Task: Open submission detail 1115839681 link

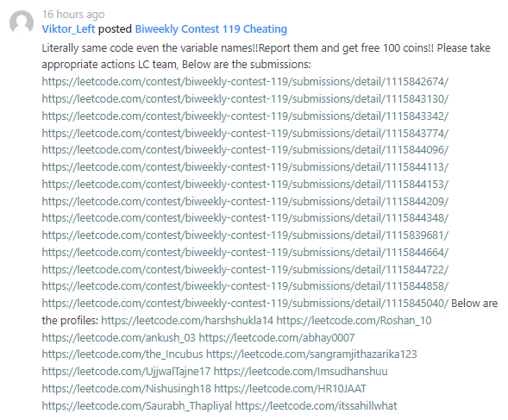Action: pyautogui.click(x=245, y=235)
